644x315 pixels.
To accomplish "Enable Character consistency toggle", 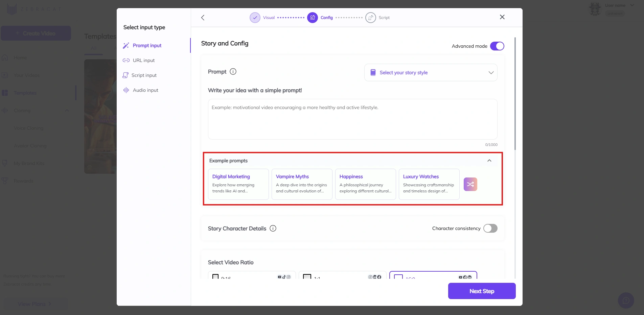I will 490,228.
